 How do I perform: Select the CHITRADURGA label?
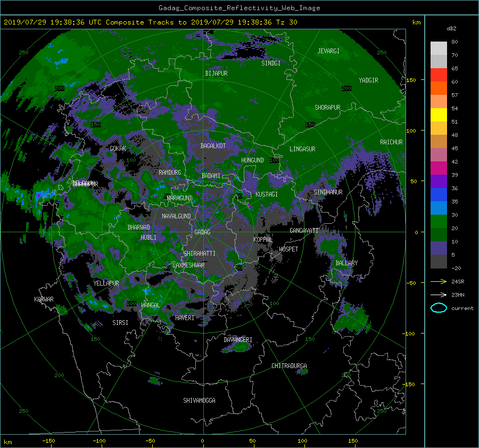[x=289, y=366]
